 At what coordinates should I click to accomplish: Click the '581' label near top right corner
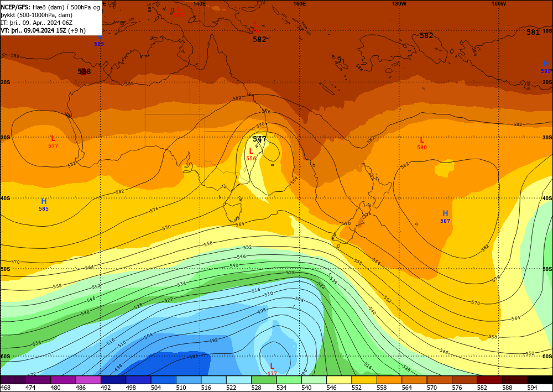[533, 33]
